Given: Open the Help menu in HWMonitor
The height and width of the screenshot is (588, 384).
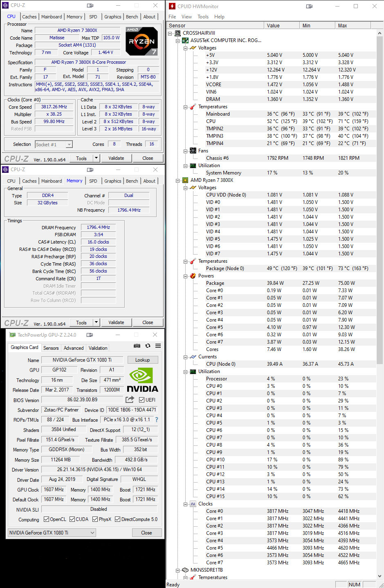Looking at the screenshot, I should [x=220, y=17].
